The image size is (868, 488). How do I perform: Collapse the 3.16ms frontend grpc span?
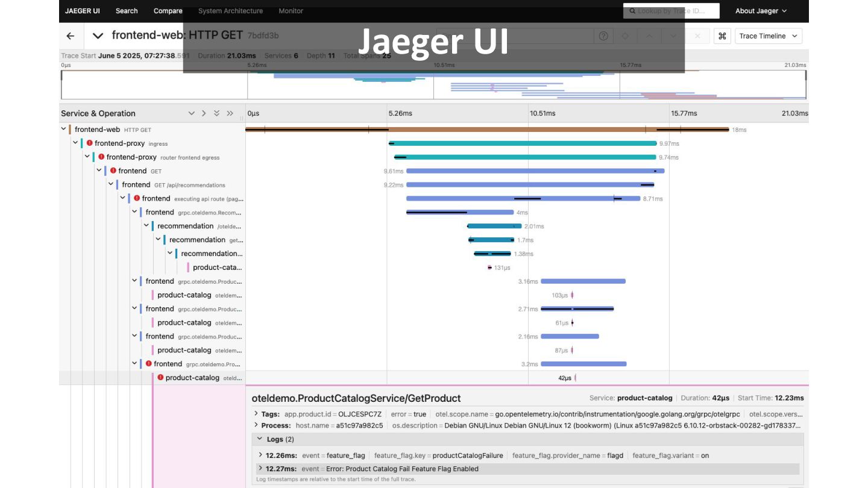(x=134, y=281)
